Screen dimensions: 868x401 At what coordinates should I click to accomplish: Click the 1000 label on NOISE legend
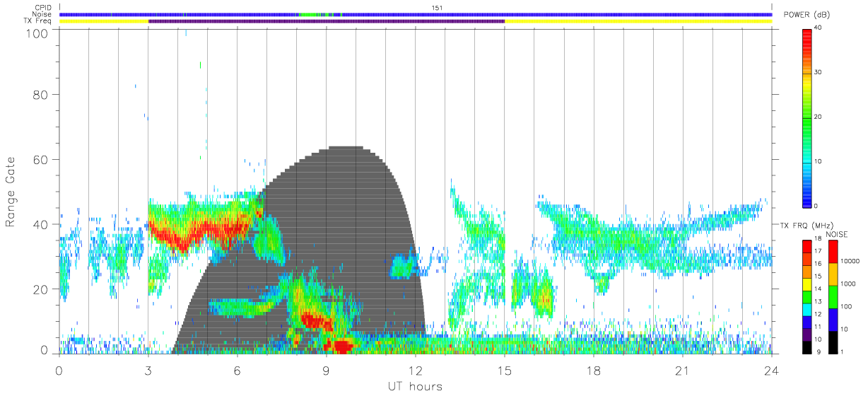(x=848, y=284)
